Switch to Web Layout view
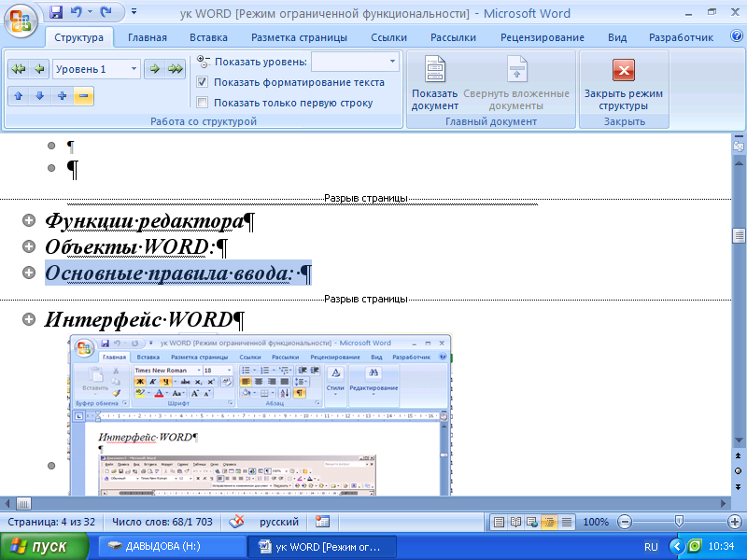 [532, 522]
